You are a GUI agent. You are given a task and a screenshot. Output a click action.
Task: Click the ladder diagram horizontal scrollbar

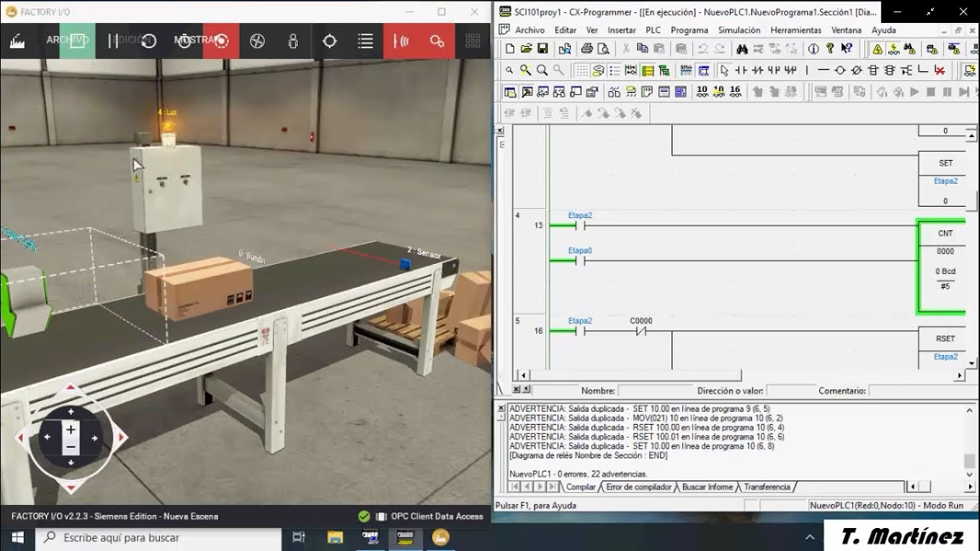(635, 376)
